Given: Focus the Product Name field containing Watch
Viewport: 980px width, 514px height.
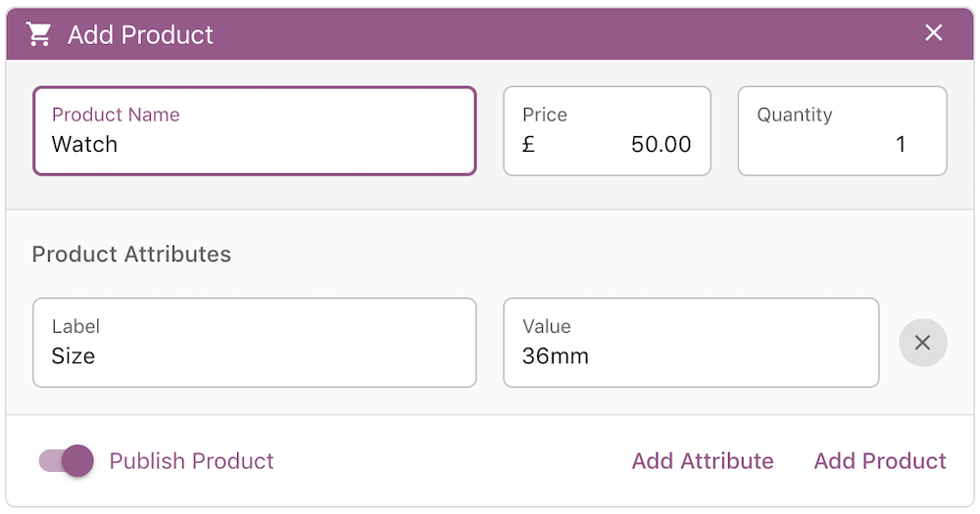Looking at the screenshot, I should pyautogui.click(x=255, y=145).
